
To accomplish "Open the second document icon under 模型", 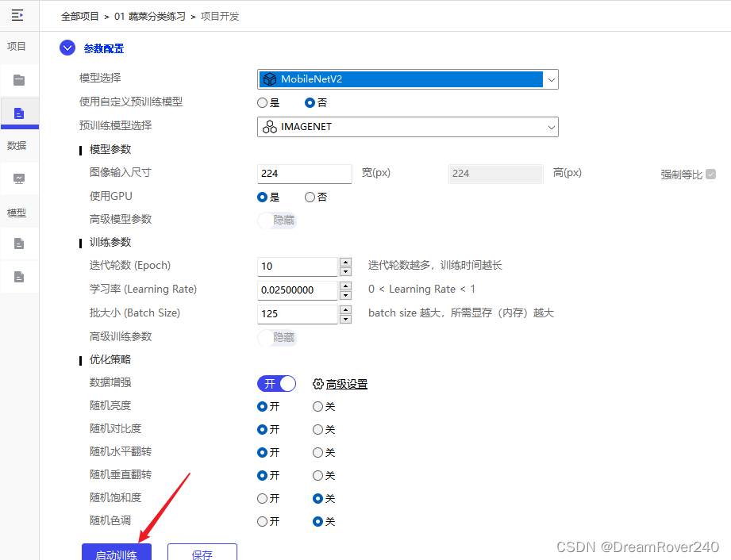I will [x=17, y=276].
